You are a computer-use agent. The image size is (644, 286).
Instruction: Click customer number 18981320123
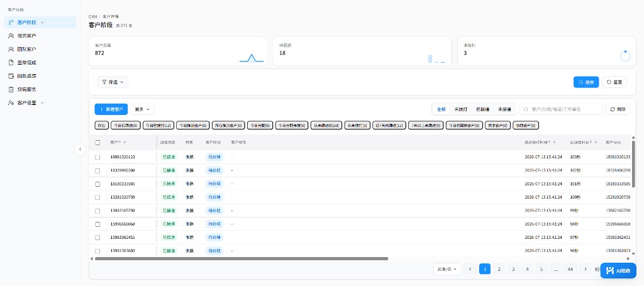pyautogui.click(x=123, y=157)
